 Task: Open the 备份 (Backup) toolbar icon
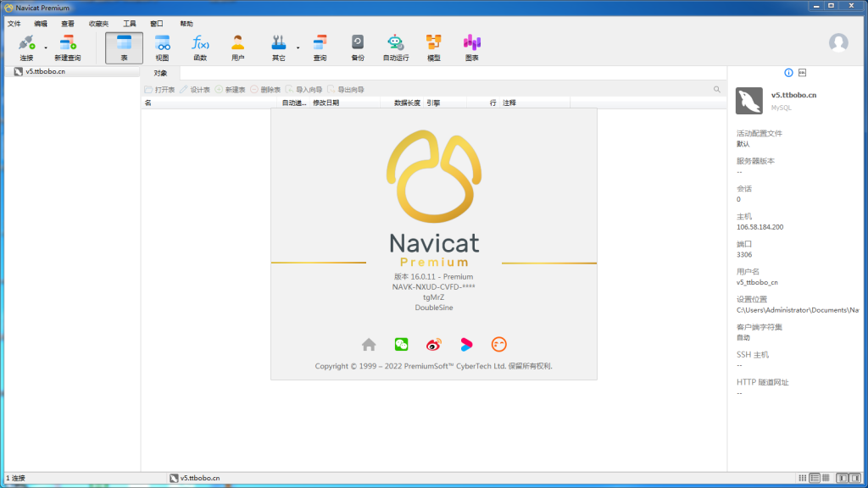coord(358,47)
